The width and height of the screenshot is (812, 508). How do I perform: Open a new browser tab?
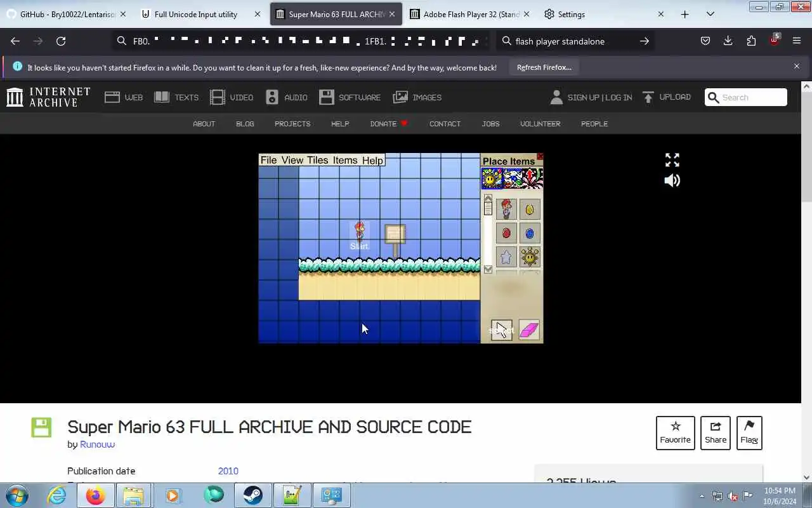point(684,14)
